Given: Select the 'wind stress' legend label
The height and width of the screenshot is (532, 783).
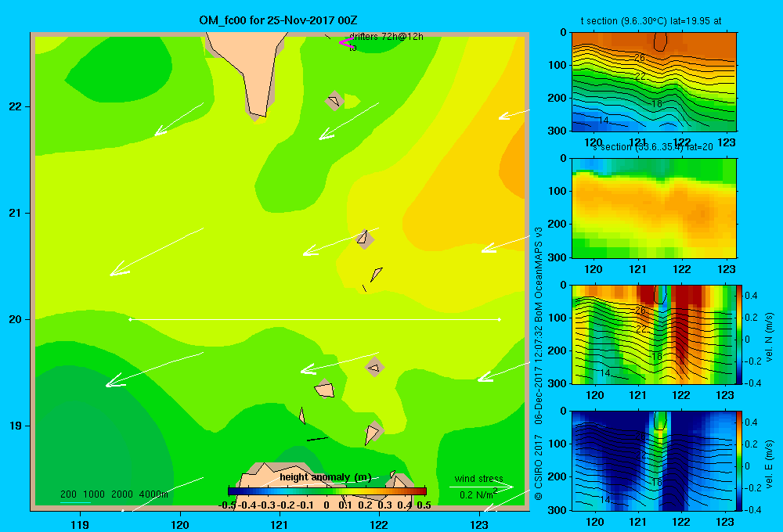Looking at the screenshot, I should (478, 478).
